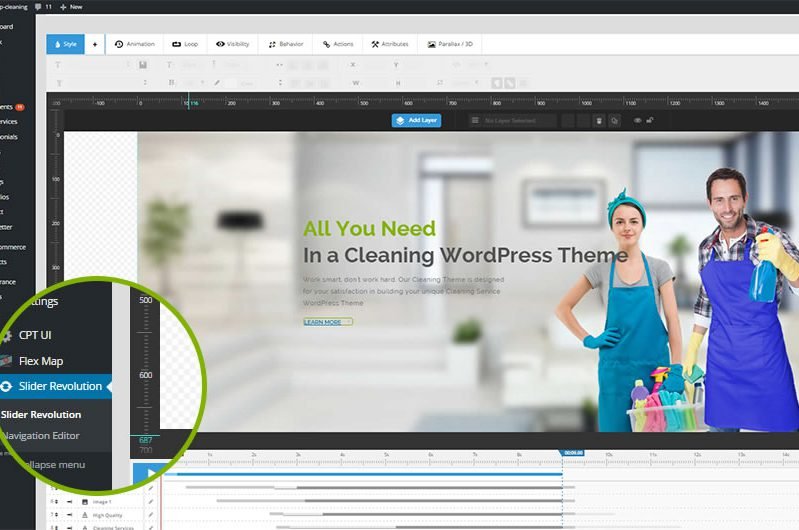Click the 00:09:00 timeline marker
Viewport: 799px width, 530px height.
tap(573, 453)
